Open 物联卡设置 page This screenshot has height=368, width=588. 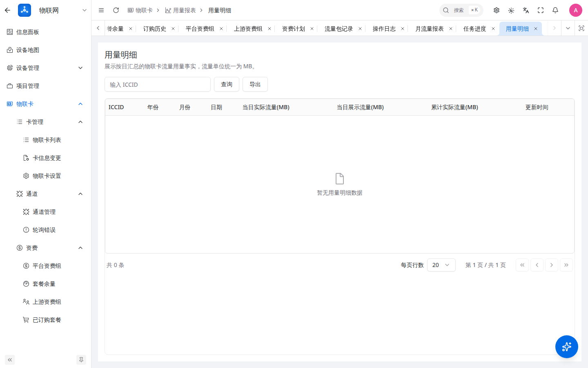(46, 176)
